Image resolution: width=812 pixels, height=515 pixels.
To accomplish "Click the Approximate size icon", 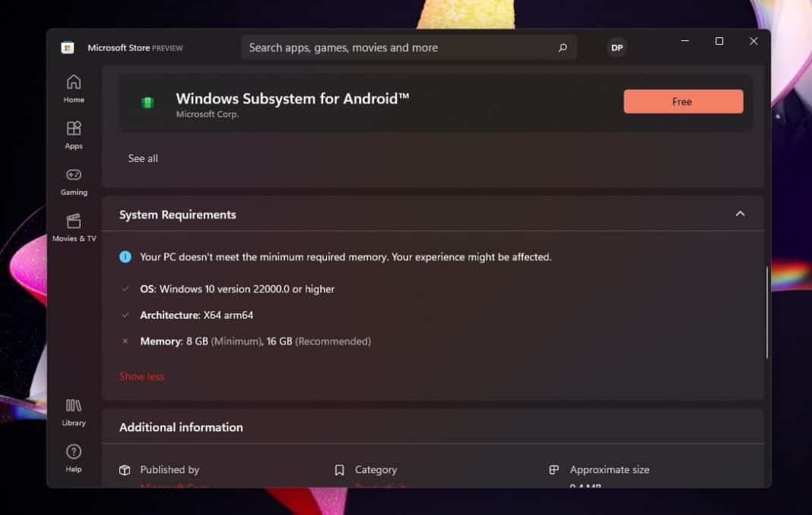I will [x=553, y=469].
